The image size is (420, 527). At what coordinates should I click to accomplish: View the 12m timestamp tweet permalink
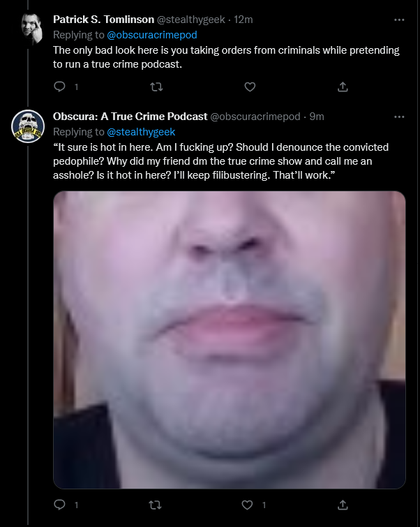(x=243, y=20)
